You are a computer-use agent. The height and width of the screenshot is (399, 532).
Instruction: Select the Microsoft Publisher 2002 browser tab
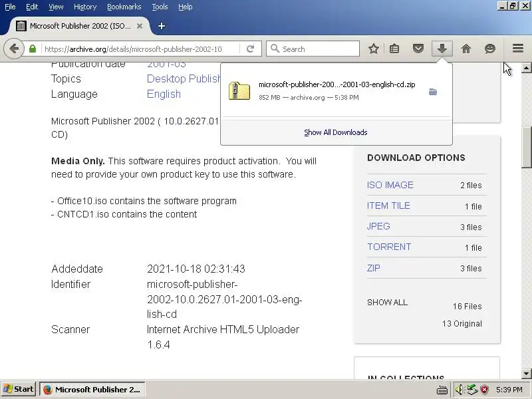pyautogui.click(x=80, y=26)
